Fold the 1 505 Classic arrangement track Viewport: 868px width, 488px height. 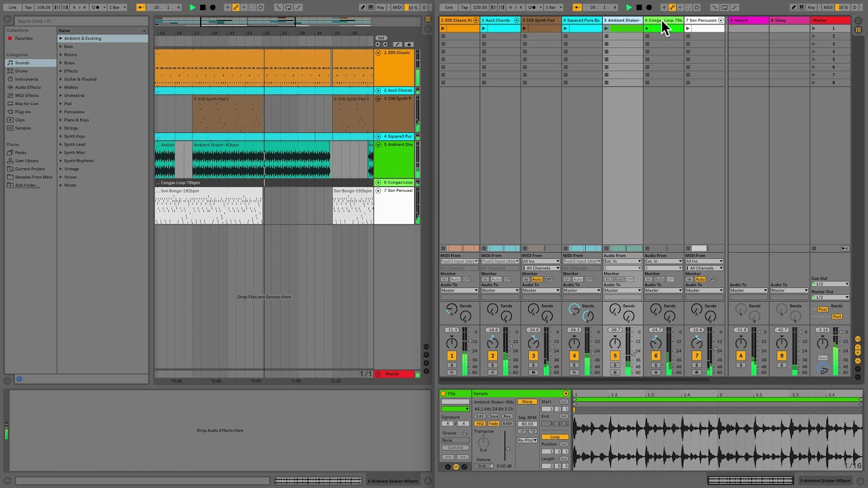pyautogui.click(x=378, y=53)
